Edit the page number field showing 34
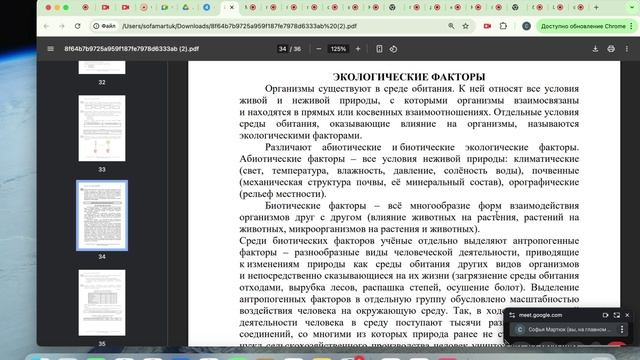640x360 pixels. tap(282, 49)
